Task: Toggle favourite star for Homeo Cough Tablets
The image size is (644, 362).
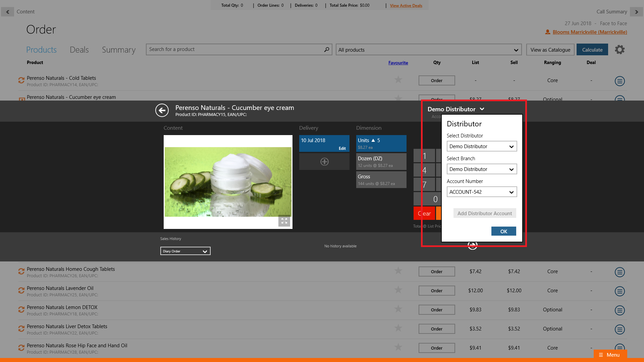Action: 398,271
